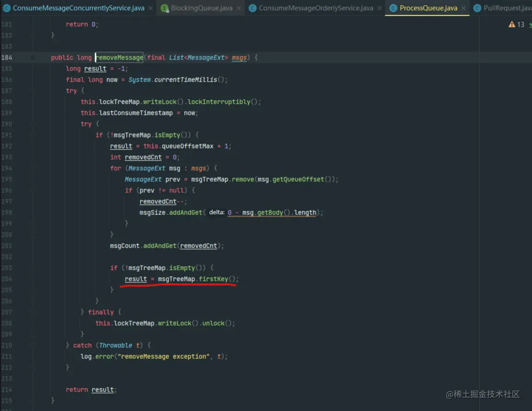The height and width of the screenshot is (411, 532).
Task: Fold the catch Throwable block at line 210
Action: click(33, 345)
